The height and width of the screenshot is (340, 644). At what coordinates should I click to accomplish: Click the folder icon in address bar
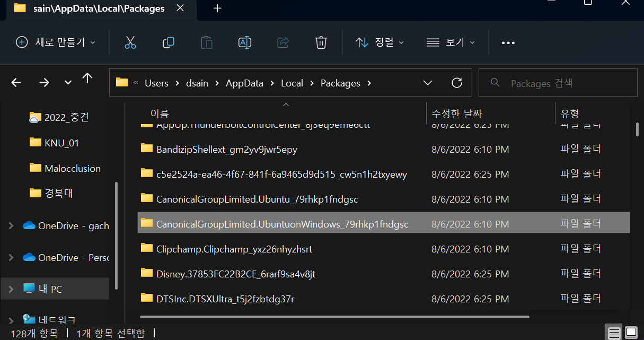[x=122, y=82]
